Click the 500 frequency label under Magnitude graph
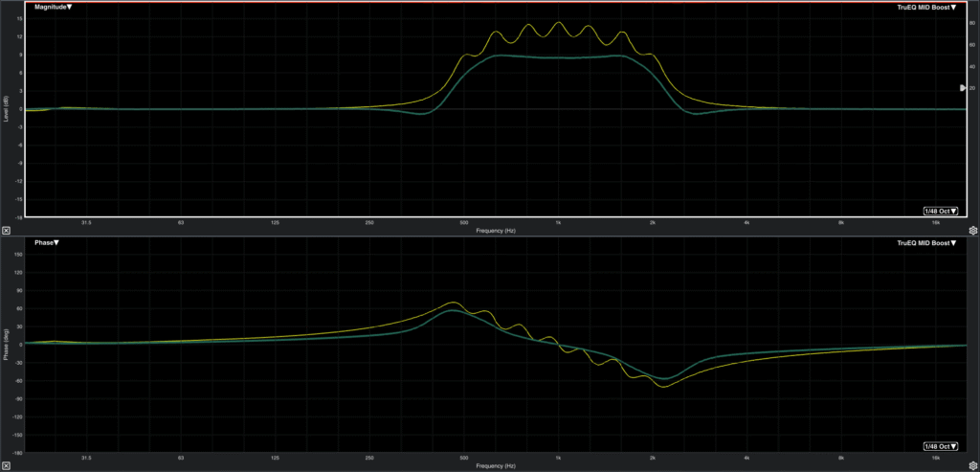This screenshot has width=980, height=472. pyautogui.click(x=464, y=222)
